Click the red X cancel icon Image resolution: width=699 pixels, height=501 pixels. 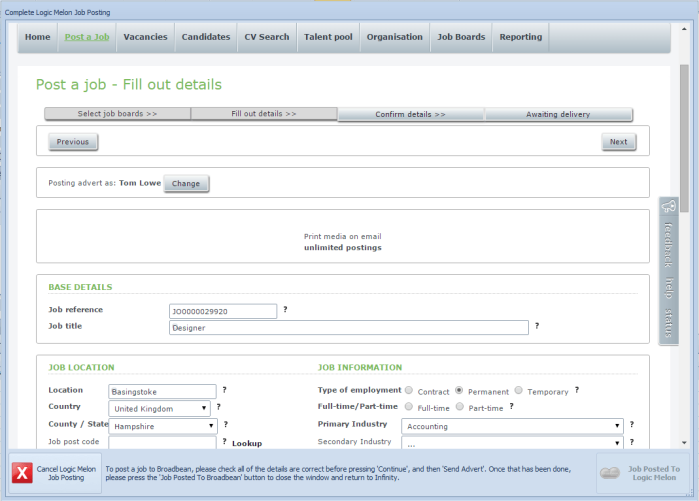pyautogui.click(x=22, y=473)
